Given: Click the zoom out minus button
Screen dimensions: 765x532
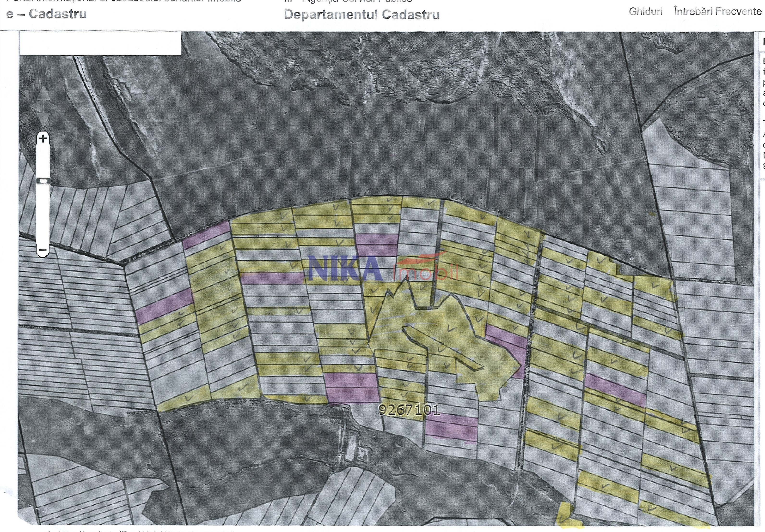Looking at the screenshot, I should (43, 250).
